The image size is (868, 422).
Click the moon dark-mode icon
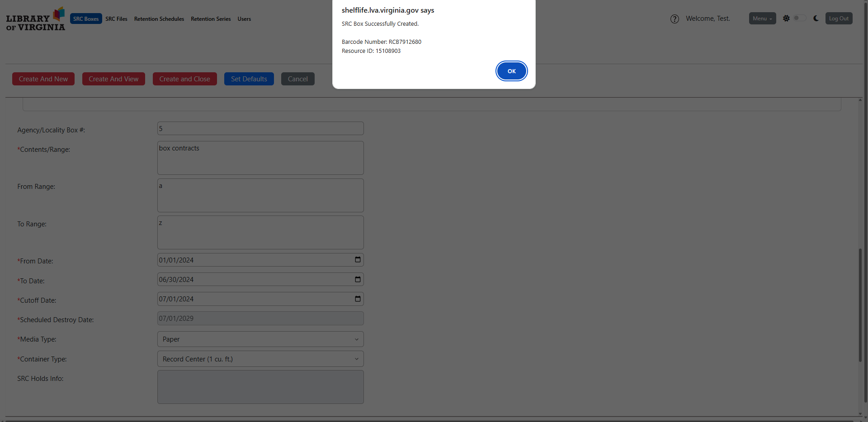click(x=816, y=19)
